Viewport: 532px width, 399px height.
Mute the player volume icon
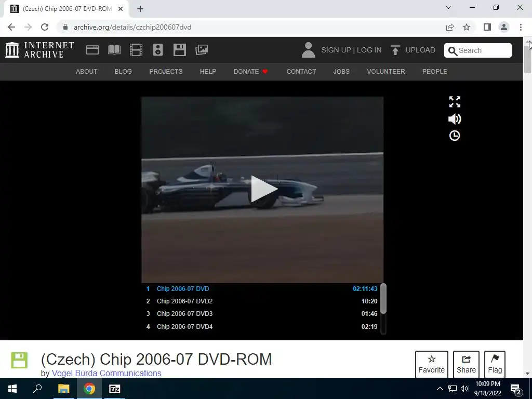455,119
